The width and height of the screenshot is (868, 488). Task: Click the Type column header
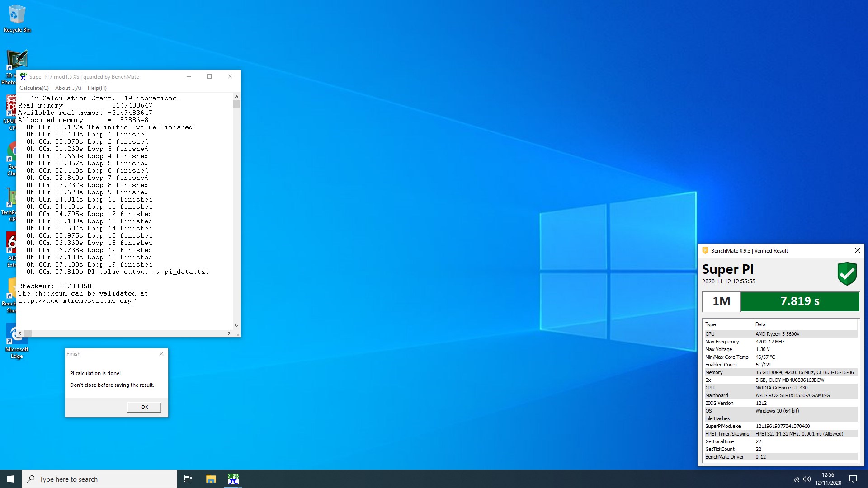pyautogui.click(x=727, y=324)
